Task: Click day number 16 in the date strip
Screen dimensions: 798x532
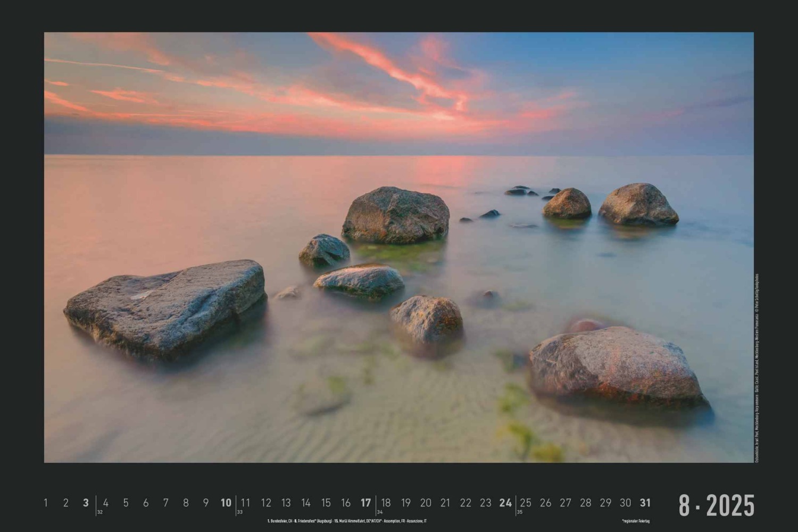Action: coord(346,503)
